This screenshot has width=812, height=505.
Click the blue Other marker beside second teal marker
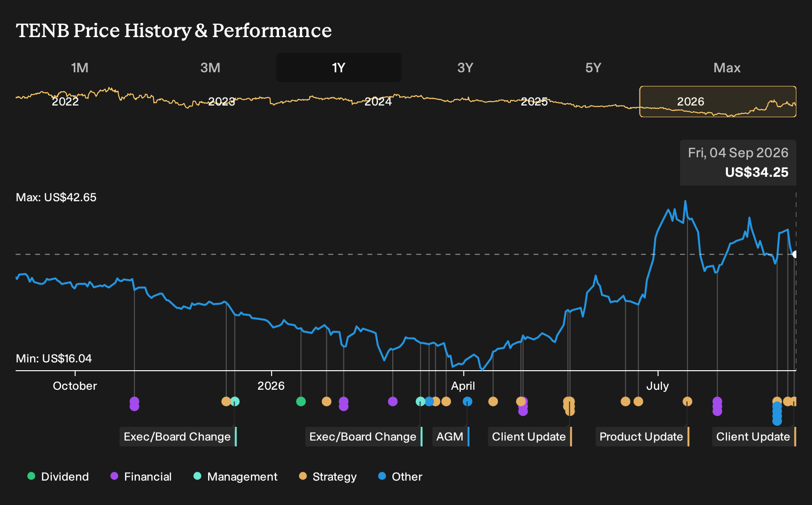pyautogui.click(x=429, y=401)
